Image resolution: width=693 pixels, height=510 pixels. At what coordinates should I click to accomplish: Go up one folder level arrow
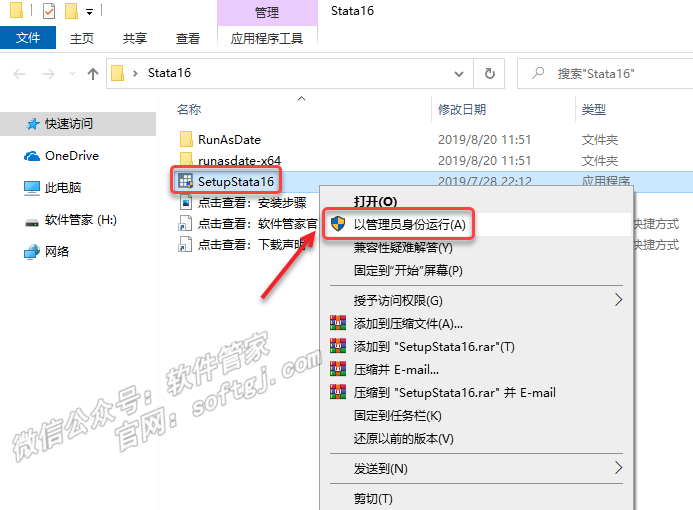[x=93, y=73]
